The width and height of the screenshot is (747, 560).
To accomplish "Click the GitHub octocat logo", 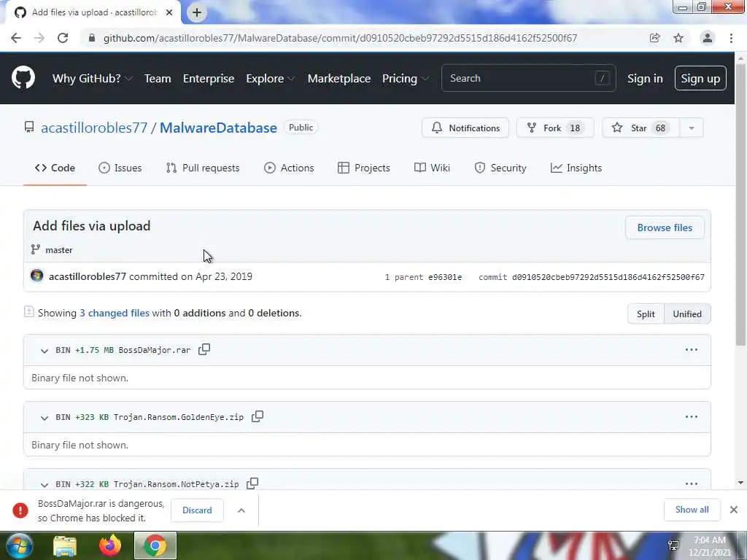I will 23,78.
